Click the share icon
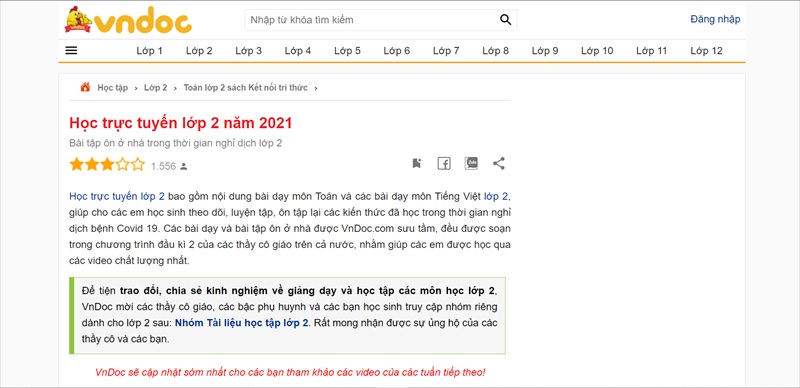Viewport: 800px width, 388px height. [498, 163]
